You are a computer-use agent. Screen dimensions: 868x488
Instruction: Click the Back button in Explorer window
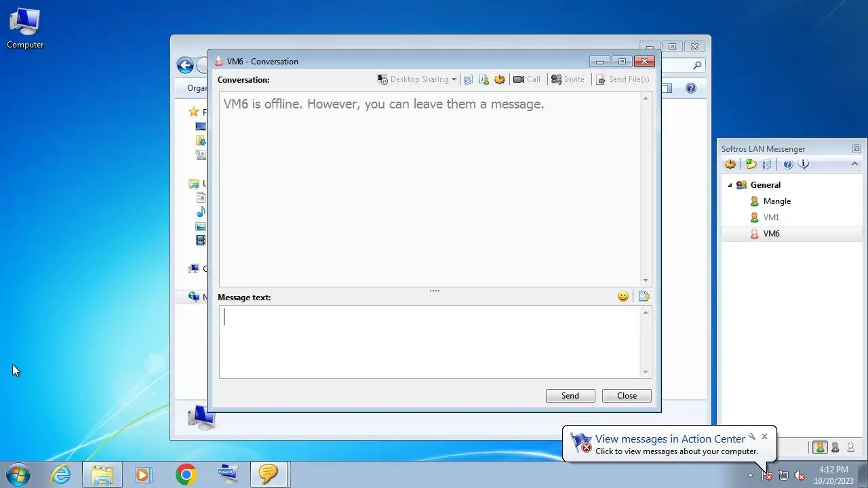(185, 65)
